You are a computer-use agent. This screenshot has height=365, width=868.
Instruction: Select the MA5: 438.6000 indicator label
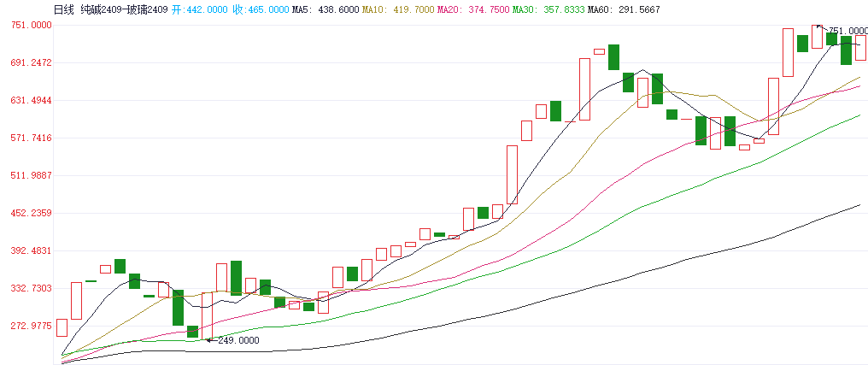325,10
